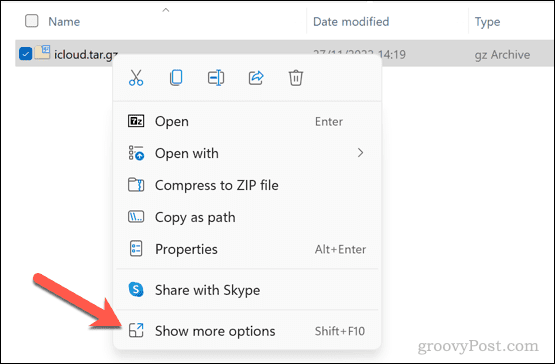Viewport: 555px width, 364px height.
Task: Click the Copy as path icon
Action: point(136,217)
